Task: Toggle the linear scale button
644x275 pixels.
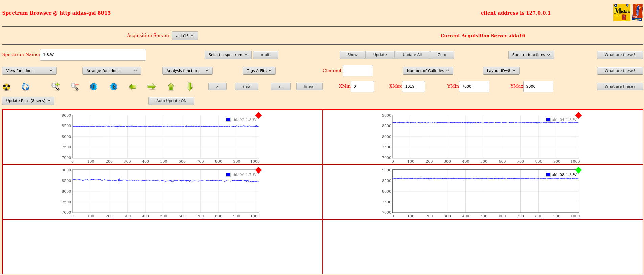Action: click(x=309, y=86)
